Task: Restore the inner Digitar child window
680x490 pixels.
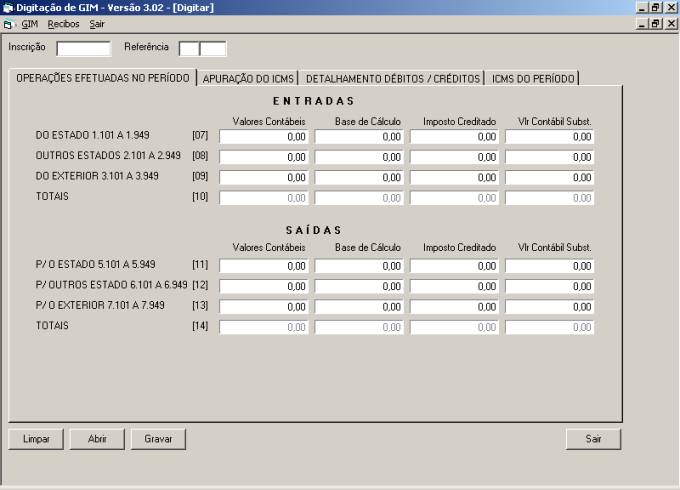Action: pos(655,24)
